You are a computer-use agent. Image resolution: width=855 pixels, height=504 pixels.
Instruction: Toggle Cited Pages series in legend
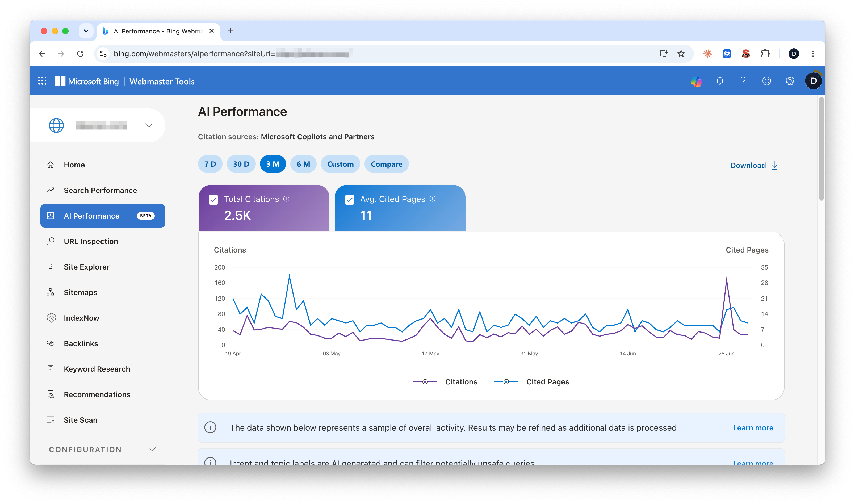click(531, 382)
